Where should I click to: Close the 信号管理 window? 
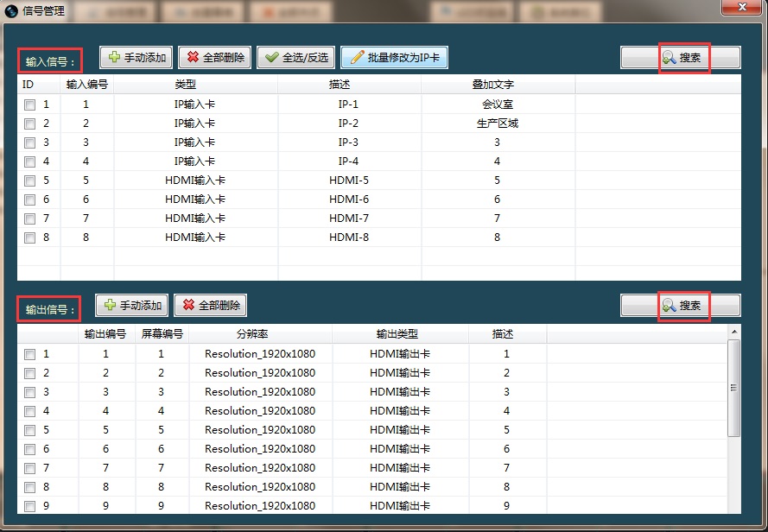point(743,7)
